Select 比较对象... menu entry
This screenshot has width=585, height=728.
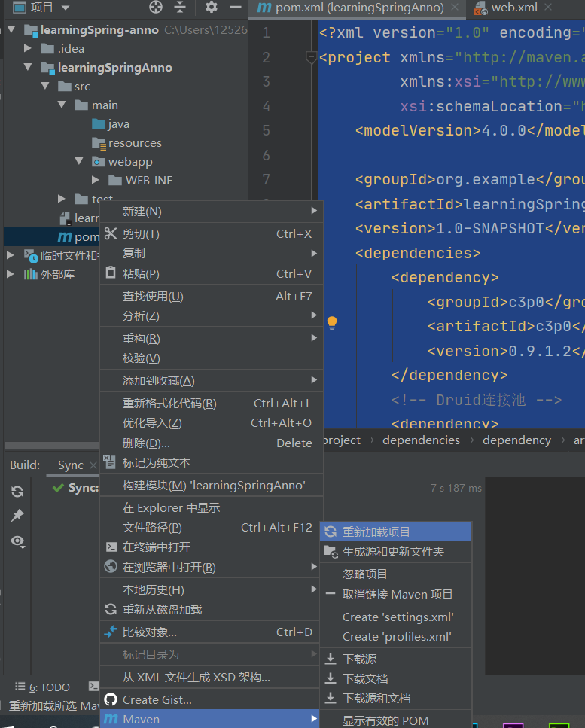(x=212, y=632)
